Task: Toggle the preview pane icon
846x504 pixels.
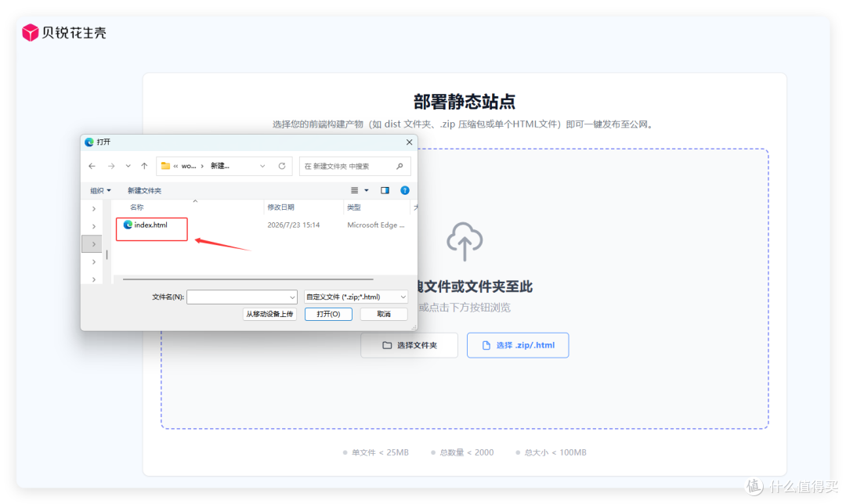Action: 385,190
